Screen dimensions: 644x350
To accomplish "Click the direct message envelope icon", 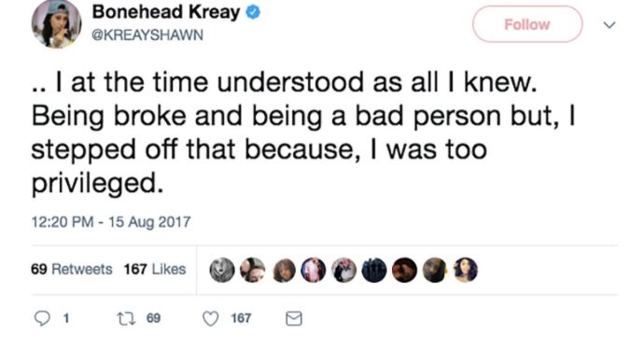I will coord(294,319).
